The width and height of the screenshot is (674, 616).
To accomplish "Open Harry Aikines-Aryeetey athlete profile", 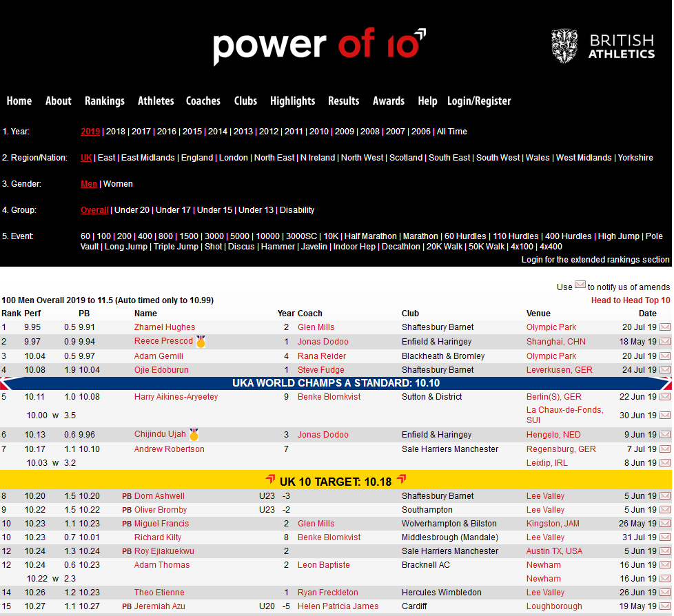I will (x=176, y=397).
